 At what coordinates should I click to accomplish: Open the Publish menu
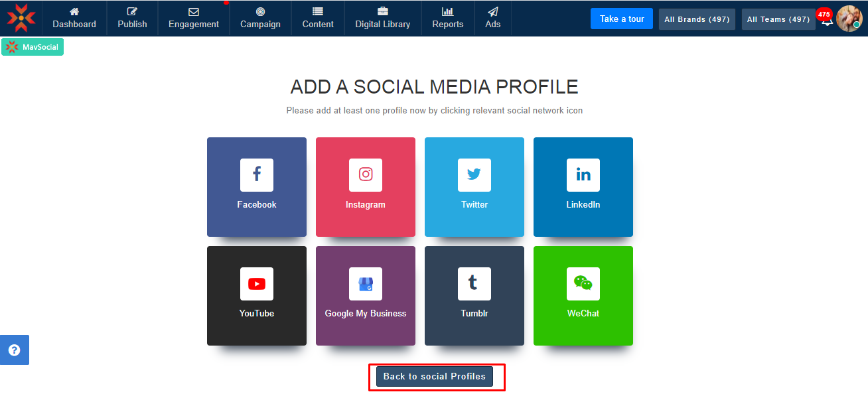coord(132,19)
